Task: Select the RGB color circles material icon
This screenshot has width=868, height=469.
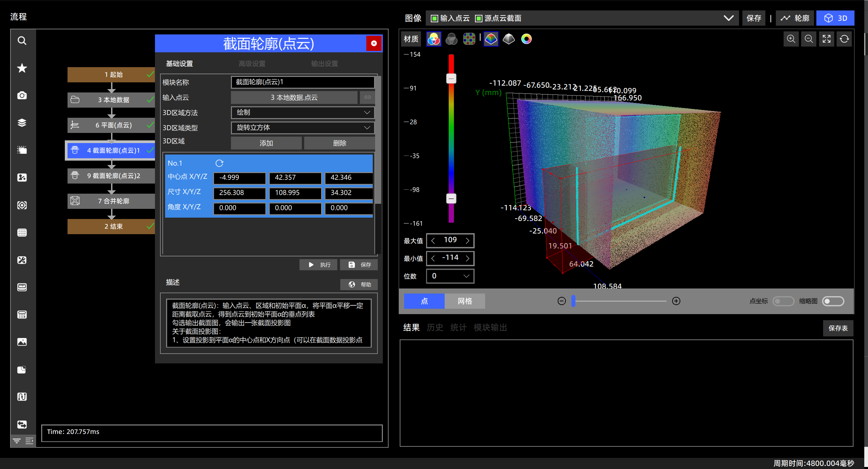Action: [x=433, y=39]
